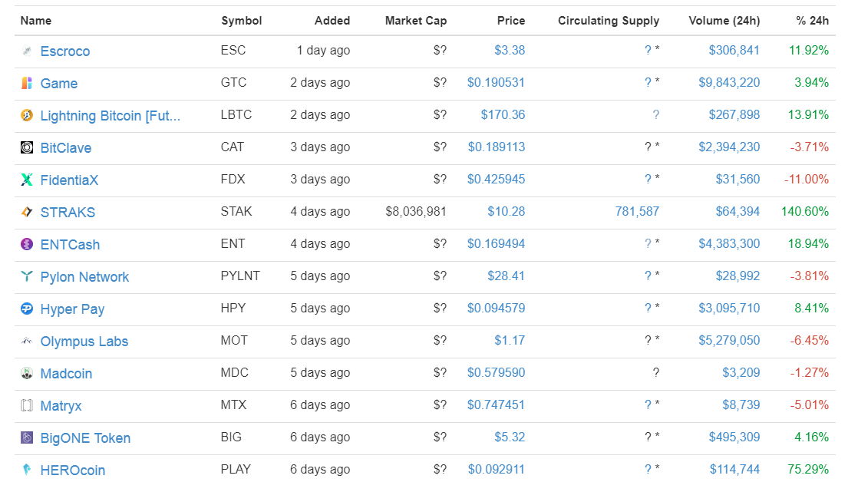Sort by Volume (24h) column header
The height and width of the screenshot is (482, 868).
[724, 21]
